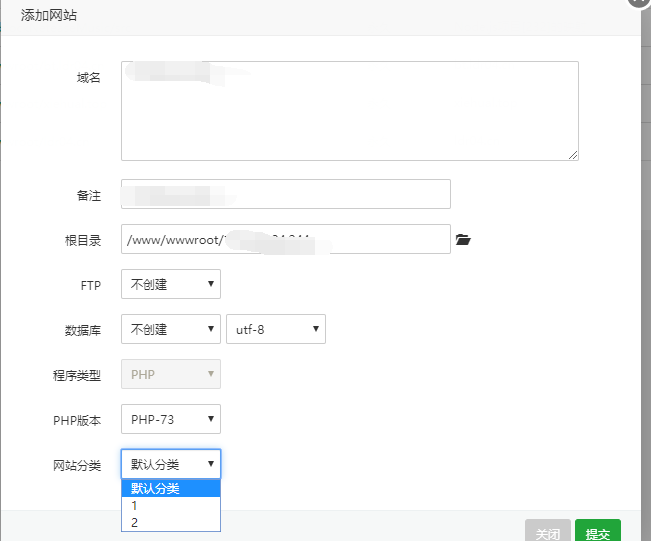Click the 根目录 path input field
Screen dimensions: 651x541
pos(286,240)
